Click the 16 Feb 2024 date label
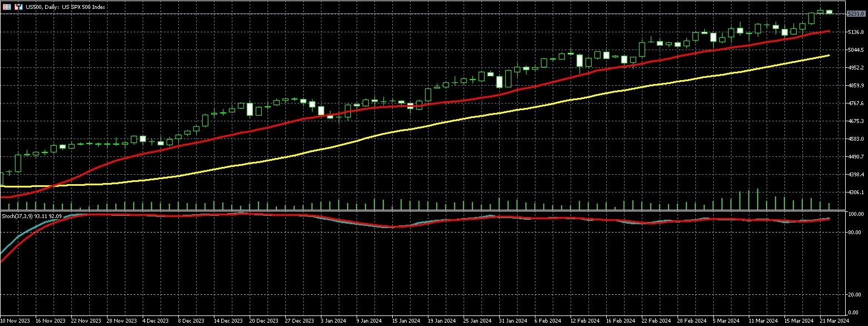868x326 pixels. (x=620, y=321)
